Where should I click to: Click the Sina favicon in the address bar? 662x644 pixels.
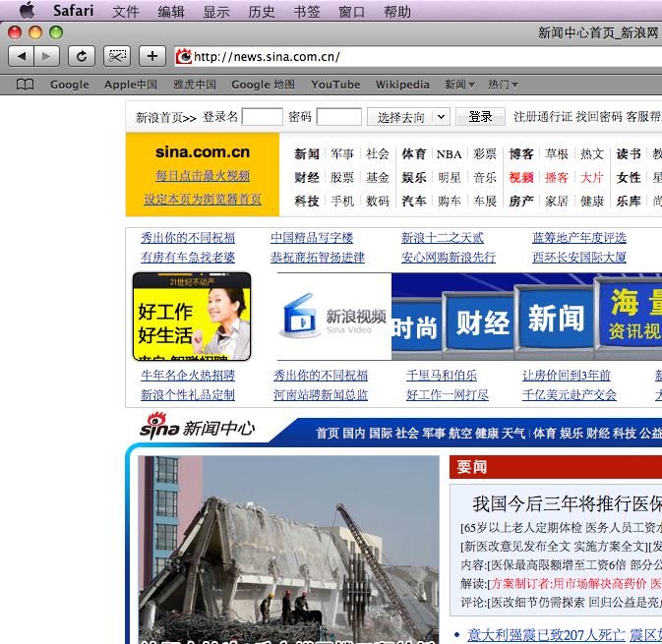(184, 57)
